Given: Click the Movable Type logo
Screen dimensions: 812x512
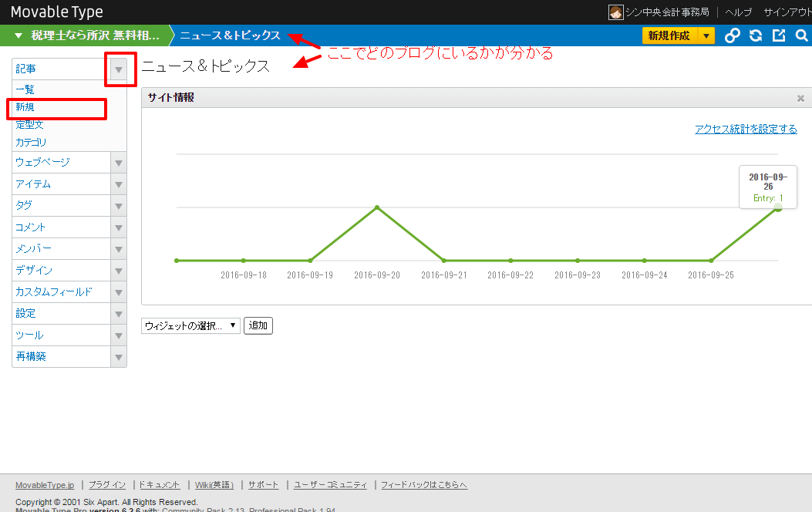Looking at the screenshot, I should [x=56, y=12].
